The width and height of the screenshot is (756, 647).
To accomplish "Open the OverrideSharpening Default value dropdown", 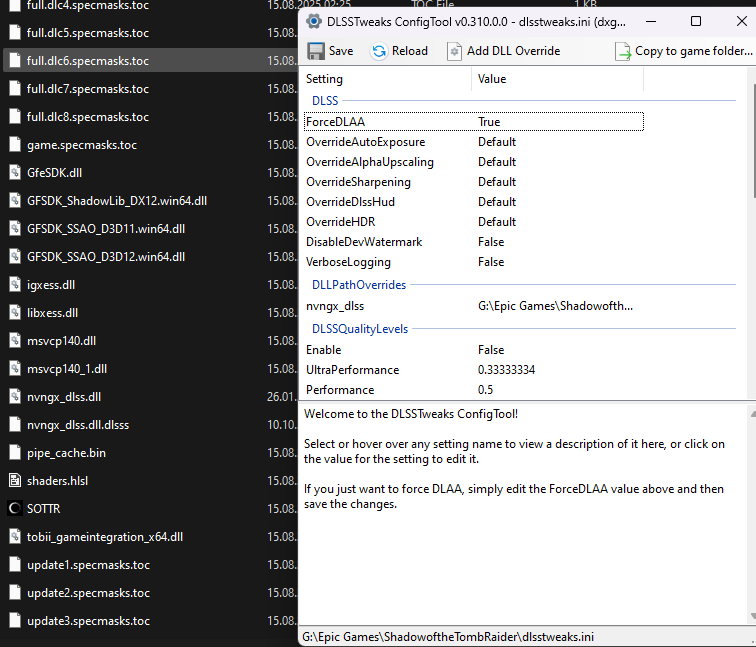I will pyautogui.click(x=497, y=182).
